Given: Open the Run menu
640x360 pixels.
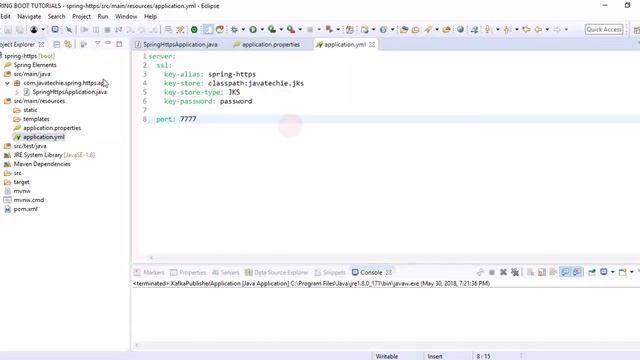Looking at the screenshot, I should (x=103, y=16).
